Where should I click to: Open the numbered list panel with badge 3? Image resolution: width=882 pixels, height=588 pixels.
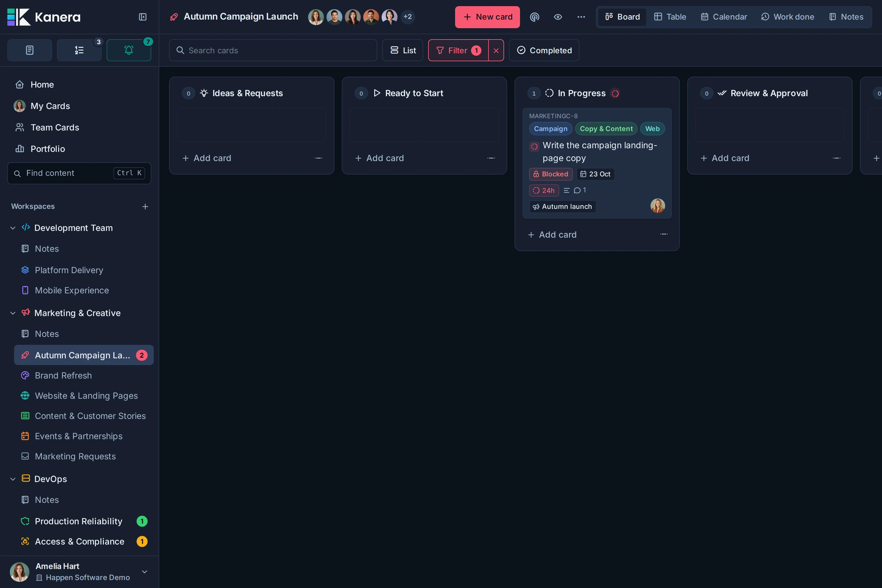(79, 50)
